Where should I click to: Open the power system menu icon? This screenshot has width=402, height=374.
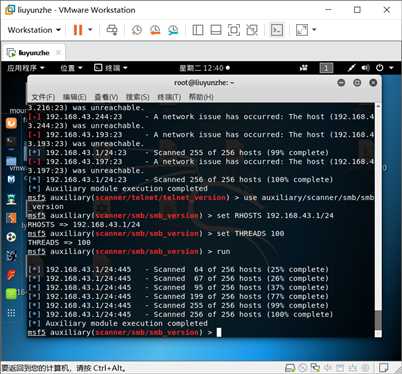(x=380, y=68)
